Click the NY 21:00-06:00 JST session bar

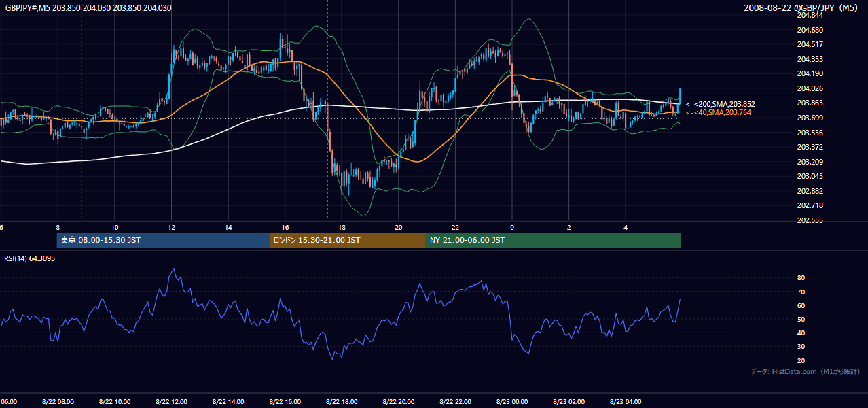(554, 240)
